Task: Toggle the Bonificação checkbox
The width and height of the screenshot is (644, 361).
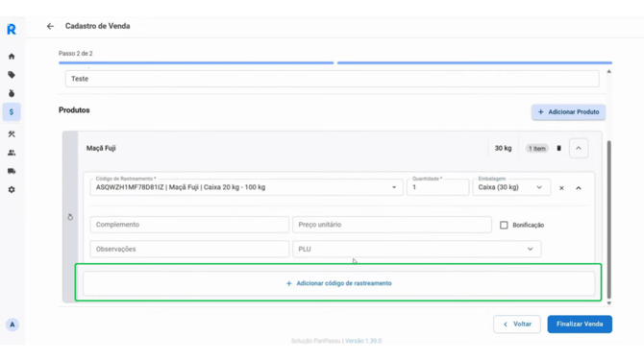Action: pyautogui.click(x=504, y=225)
